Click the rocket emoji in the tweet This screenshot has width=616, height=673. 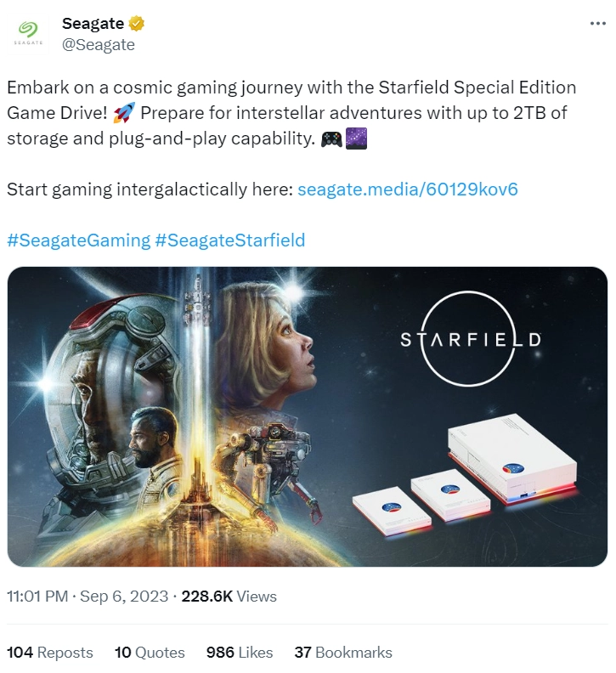click(x=124, y=113)
